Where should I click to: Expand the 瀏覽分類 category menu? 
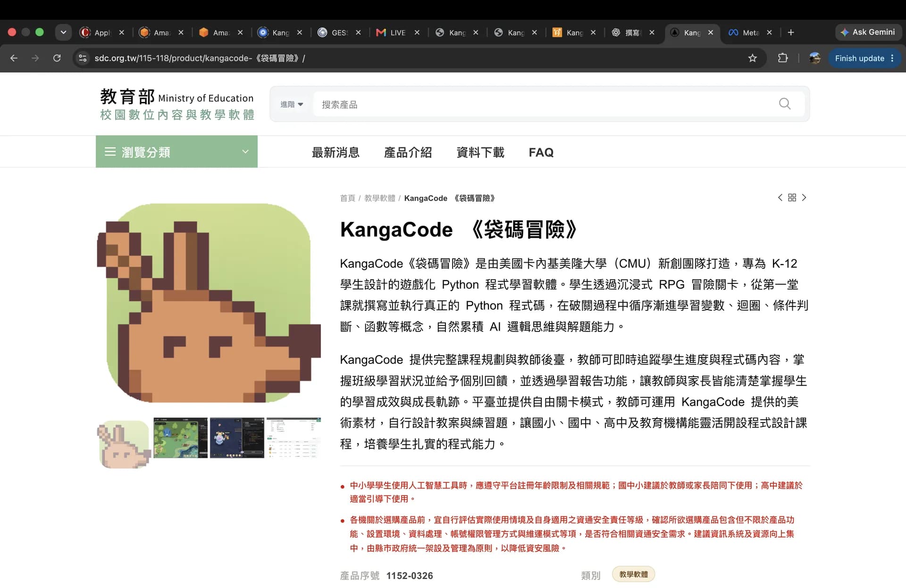click(x=176, y=151)
